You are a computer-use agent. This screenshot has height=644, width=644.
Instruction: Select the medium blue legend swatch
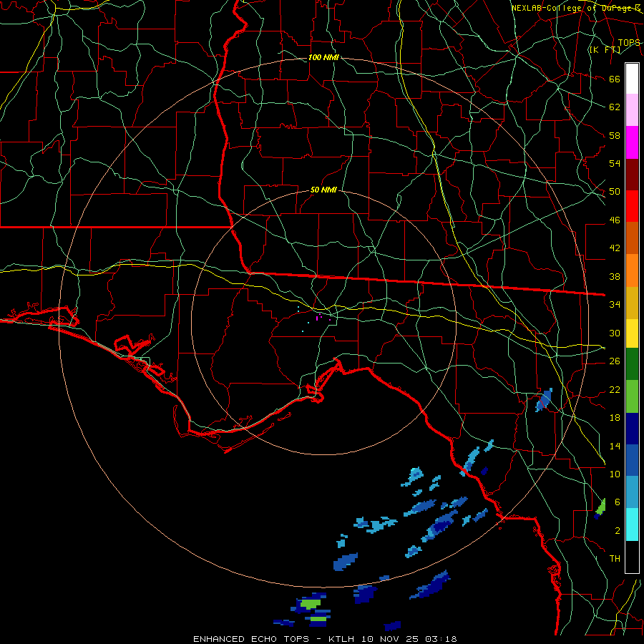click(632, 460)
